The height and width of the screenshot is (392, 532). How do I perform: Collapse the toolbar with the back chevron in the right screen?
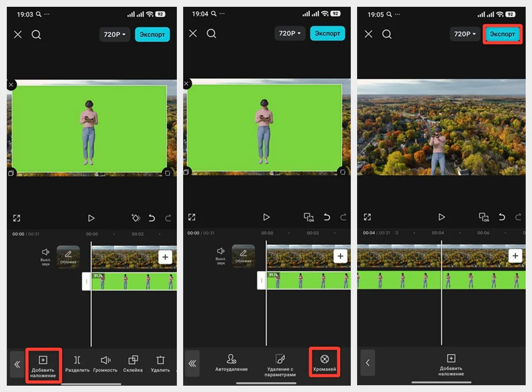click(368, 363)
